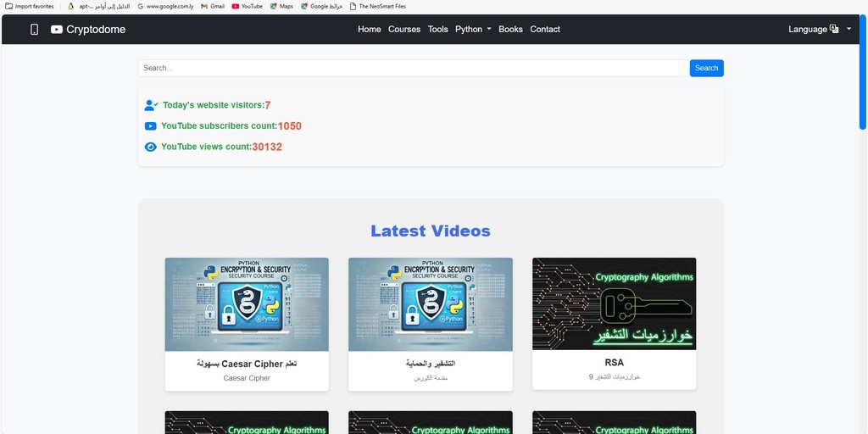This screenshot has height=434, width=868.
Task: Open the Import favorites bookmark
Action: 30,7
